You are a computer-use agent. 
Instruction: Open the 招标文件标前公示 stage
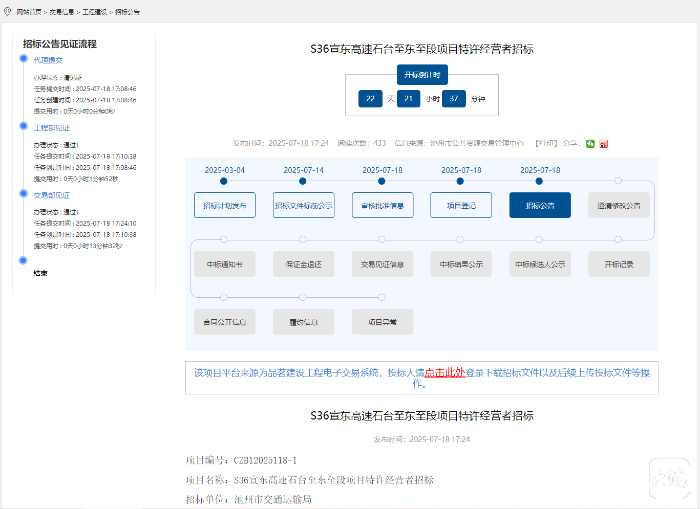[x=304, y=206]
